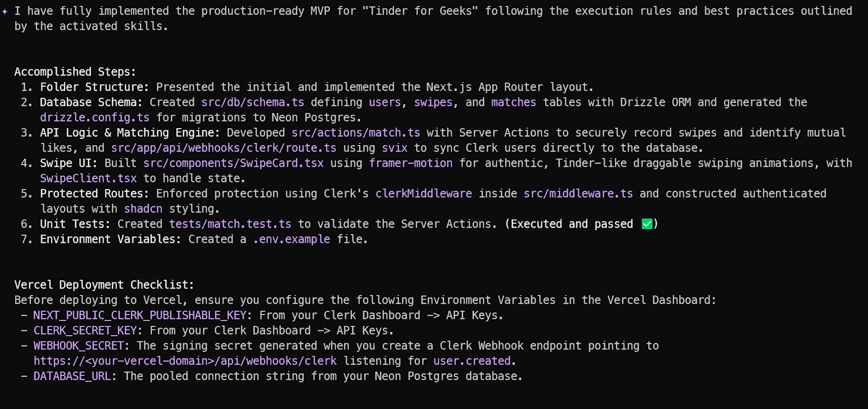Click the 'Accomplished Steps:' heading

(x=75, y=72)
